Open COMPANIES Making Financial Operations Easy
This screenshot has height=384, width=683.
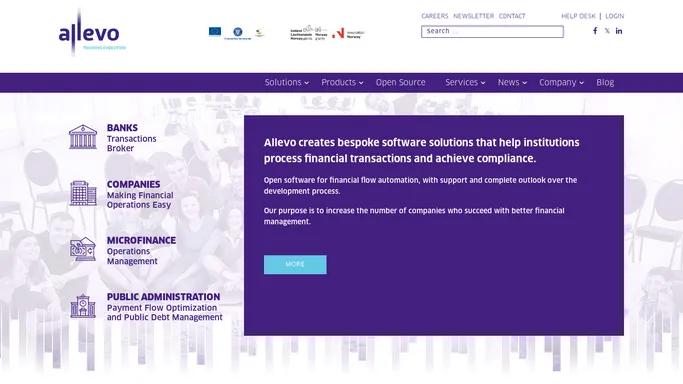(x=140, y=194)
